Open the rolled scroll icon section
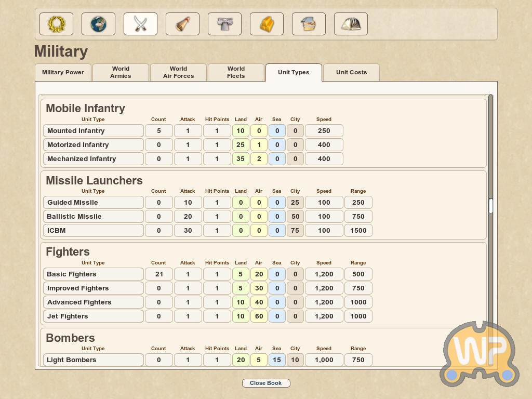Image resolution: width=532 pixels, height=399 pixels. (x=182, y=24)
